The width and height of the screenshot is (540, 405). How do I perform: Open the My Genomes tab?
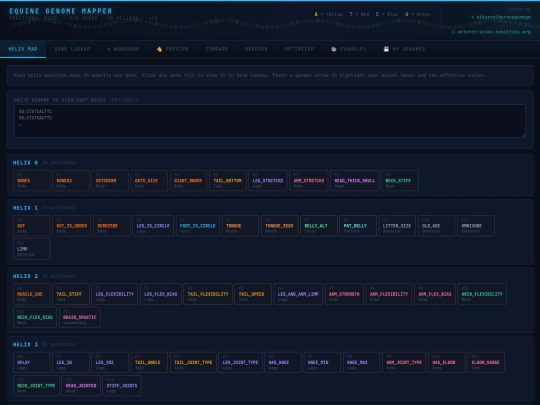(404, 49)
